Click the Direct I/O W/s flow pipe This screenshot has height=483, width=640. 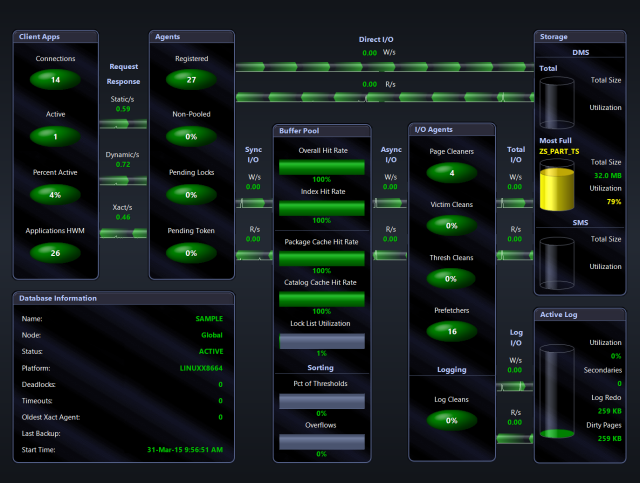click(384, 67)
